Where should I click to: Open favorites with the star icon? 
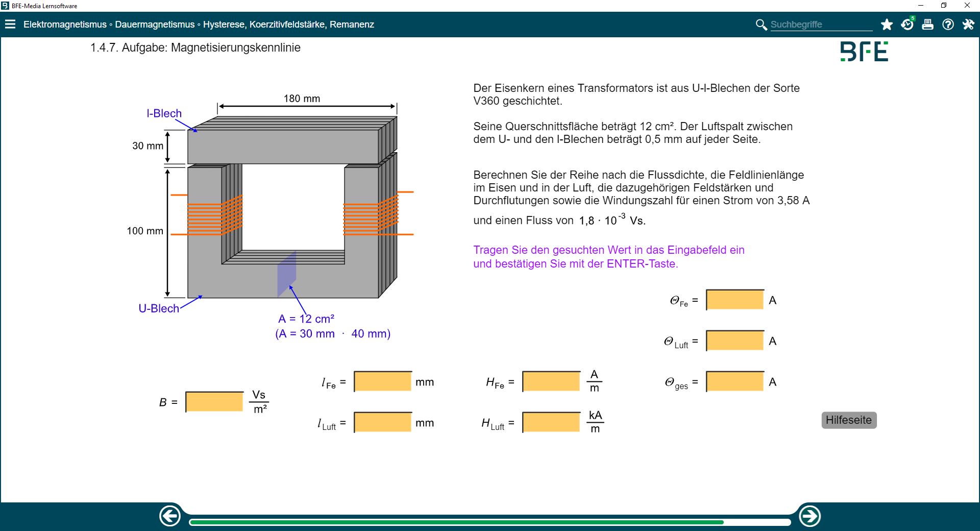click(887, 25)
